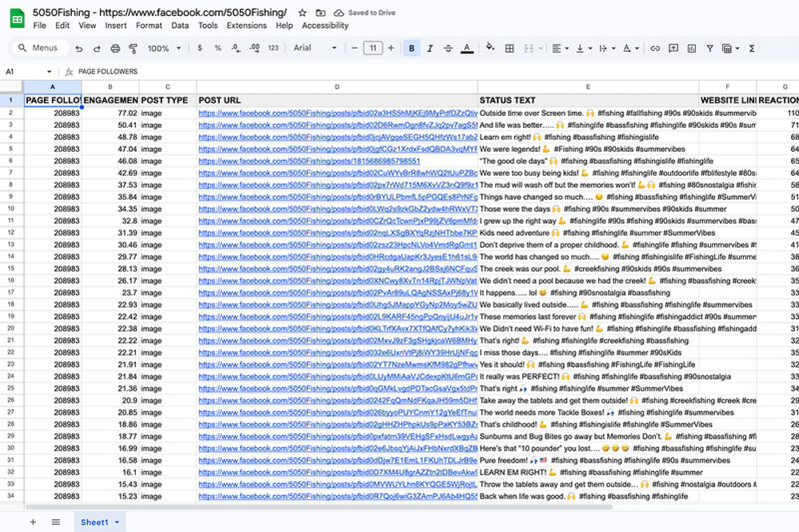Format as currency with dollar icon

200,48
